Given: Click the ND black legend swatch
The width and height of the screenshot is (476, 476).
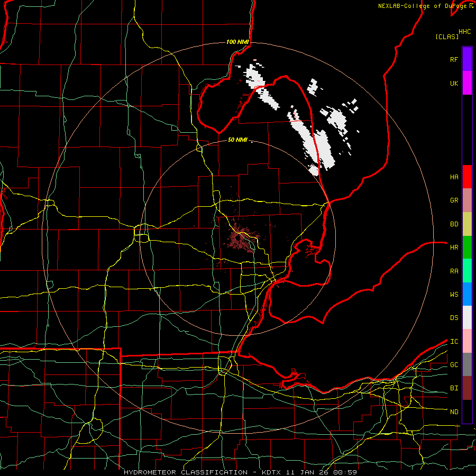Looking at the screenshot, I should [x=467, y=411].
